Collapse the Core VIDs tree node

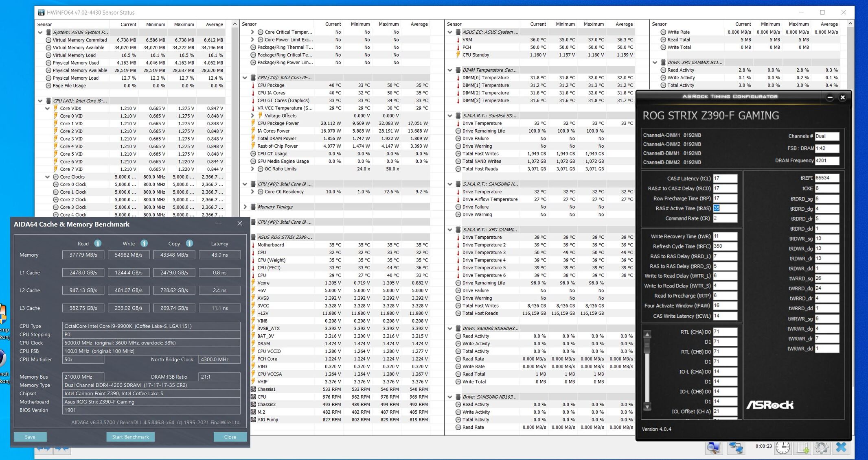click(x=48, y=109)
